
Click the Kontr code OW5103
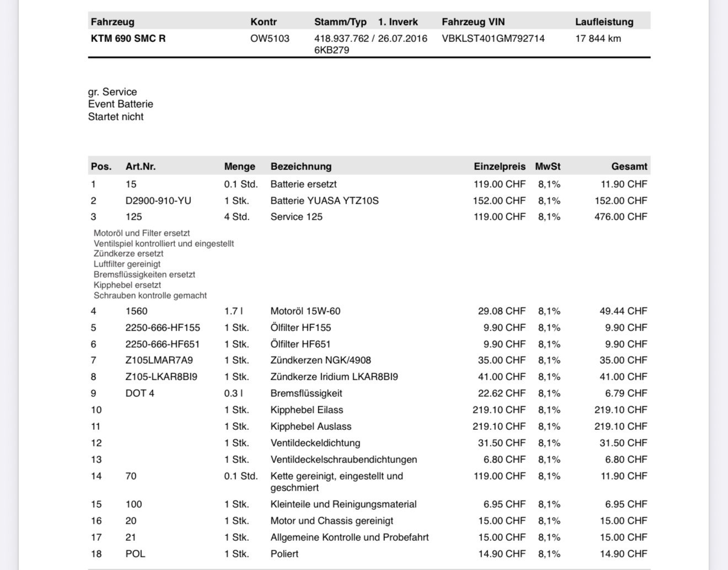click(x=270, y=39)
